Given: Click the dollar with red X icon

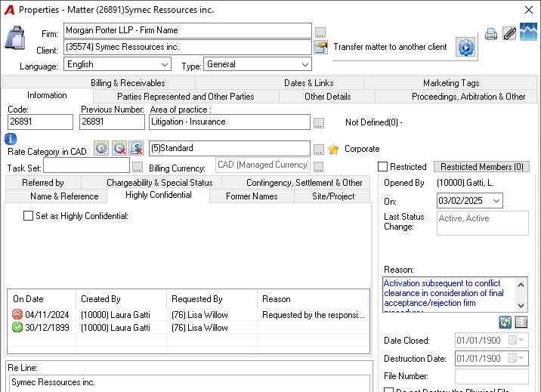Looking at the screenshot, I should tap(137, 148).
